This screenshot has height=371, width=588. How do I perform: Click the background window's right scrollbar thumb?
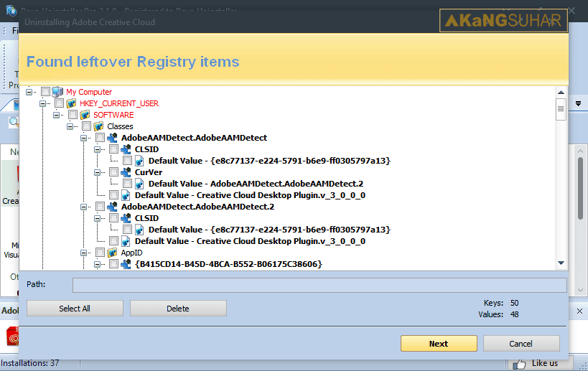pyautogui.click(x=581, y=189)
